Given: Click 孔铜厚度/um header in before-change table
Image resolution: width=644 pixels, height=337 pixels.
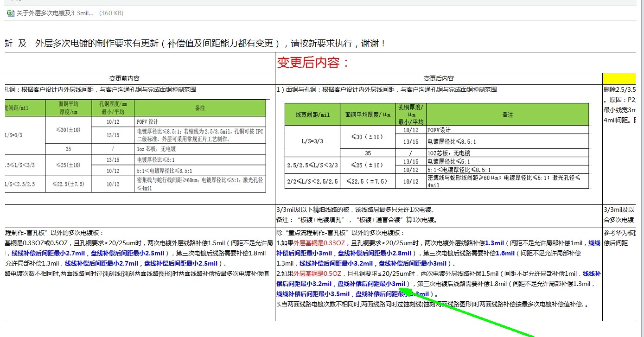Looking at the screenshot, I should pos(113,108).
